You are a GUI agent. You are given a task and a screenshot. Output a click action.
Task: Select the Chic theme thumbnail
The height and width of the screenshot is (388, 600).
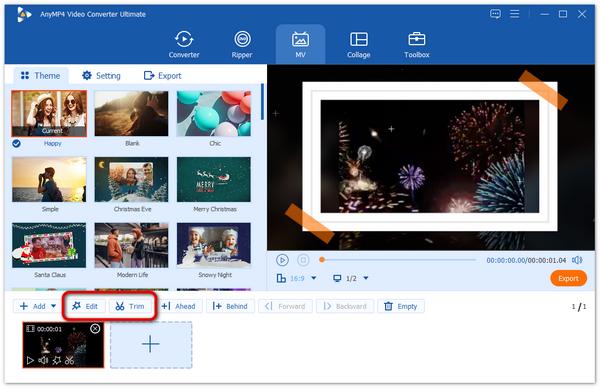click(x=214, y=114)
